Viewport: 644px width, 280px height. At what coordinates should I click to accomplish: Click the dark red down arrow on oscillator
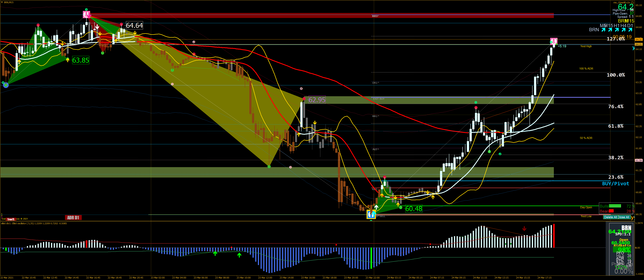tap(524, 229)
